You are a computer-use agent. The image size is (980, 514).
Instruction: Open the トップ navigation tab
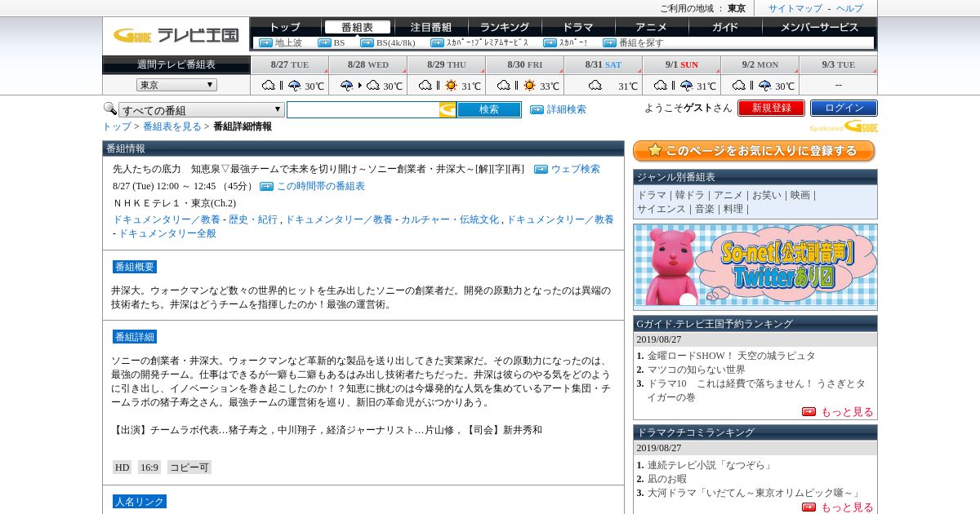(x=285, y=27)
